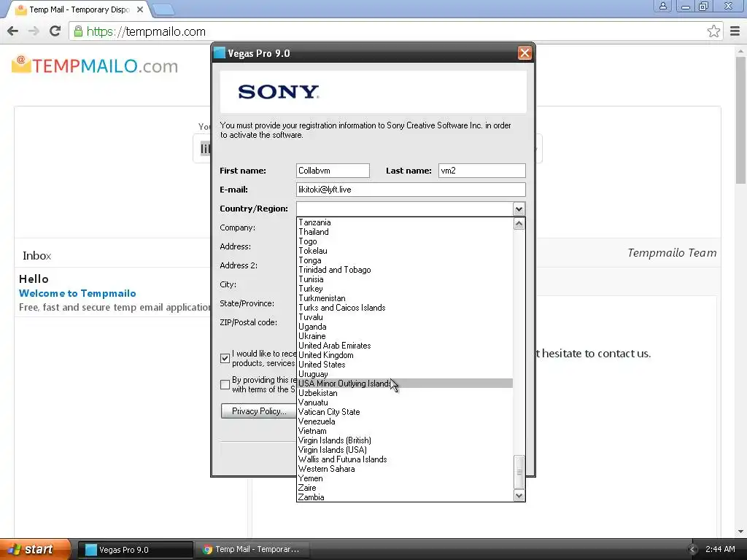Select Zaire in the country list
The height and width of the screenshot is (560, 747).
click(x=404, y=488)
